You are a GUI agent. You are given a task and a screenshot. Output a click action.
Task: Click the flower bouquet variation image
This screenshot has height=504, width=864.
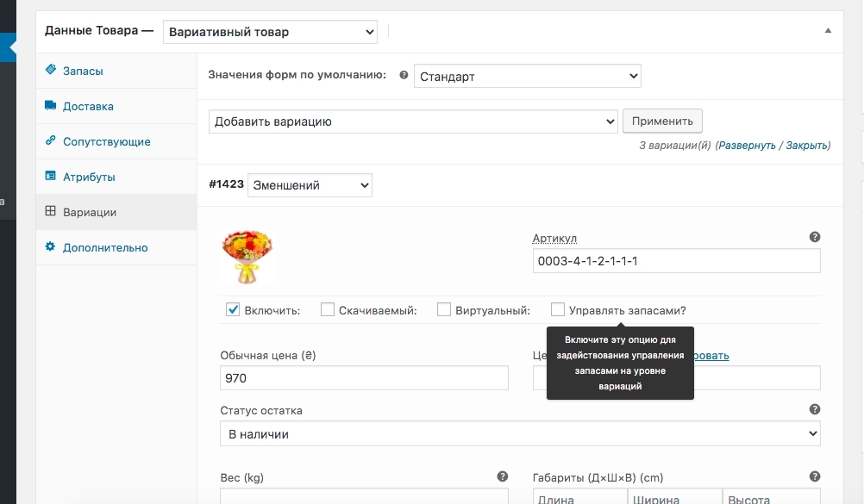[248, 257]
